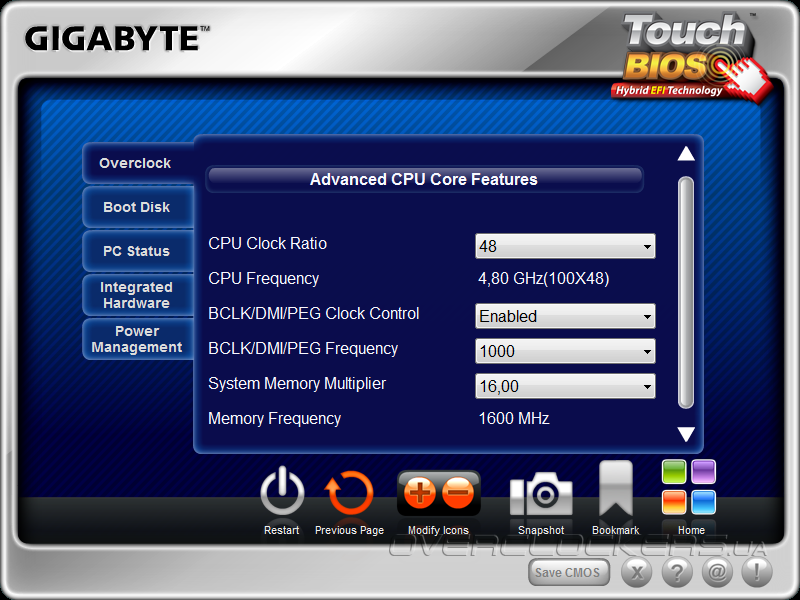This screenshot has width=800, height=600.
Task: Save settings with the Save CMOS button
Action: point(568,572)
